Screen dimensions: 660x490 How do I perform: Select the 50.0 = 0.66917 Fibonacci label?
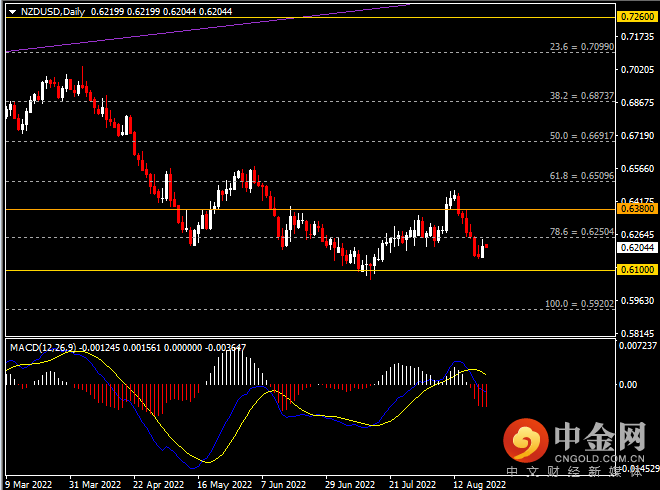click(x=582, y=135)
